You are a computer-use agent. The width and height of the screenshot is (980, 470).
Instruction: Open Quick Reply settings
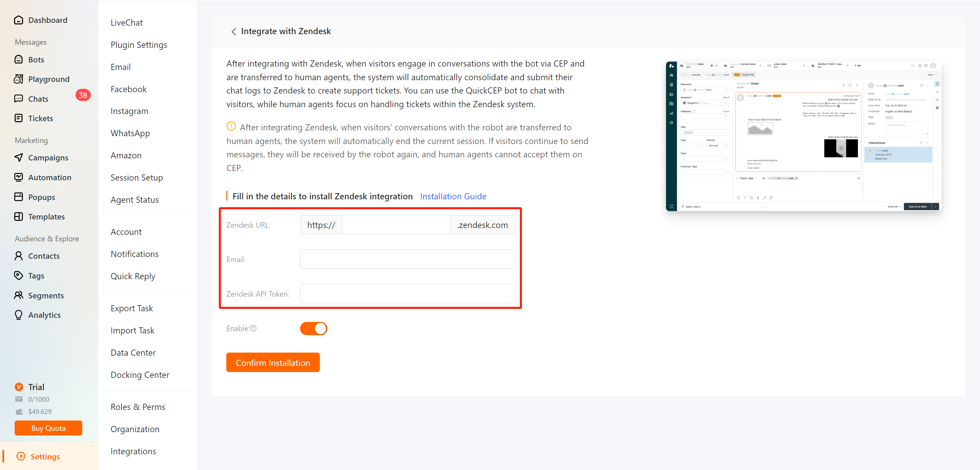coord(133,276)
